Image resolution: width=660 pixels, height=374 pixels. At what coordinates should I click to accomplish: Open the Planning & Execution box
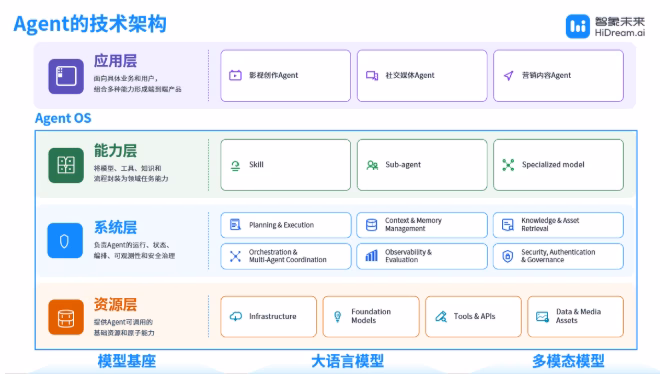coord(286,225)
